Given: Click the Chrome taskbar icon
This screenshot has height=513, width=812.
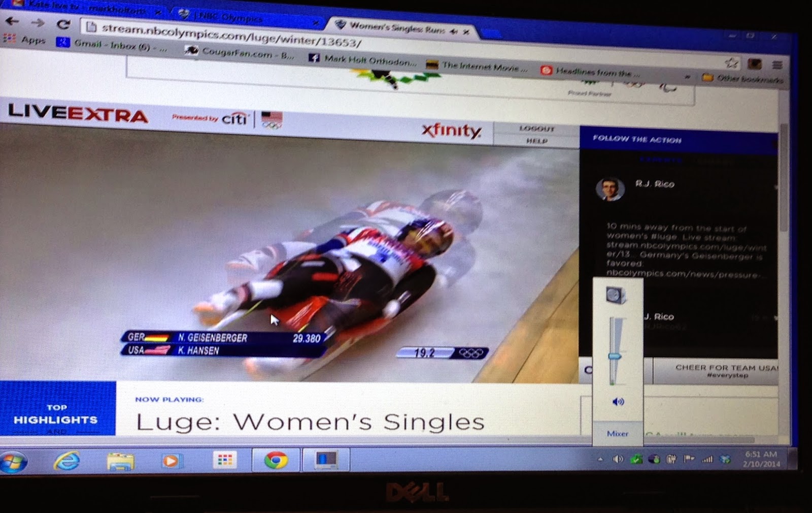Looking at the screenshot, I should tap(276, 461).
